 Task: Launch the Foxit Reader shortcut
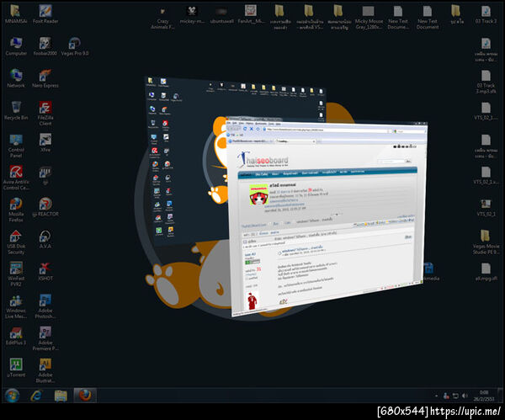click(x=45, y=14)
